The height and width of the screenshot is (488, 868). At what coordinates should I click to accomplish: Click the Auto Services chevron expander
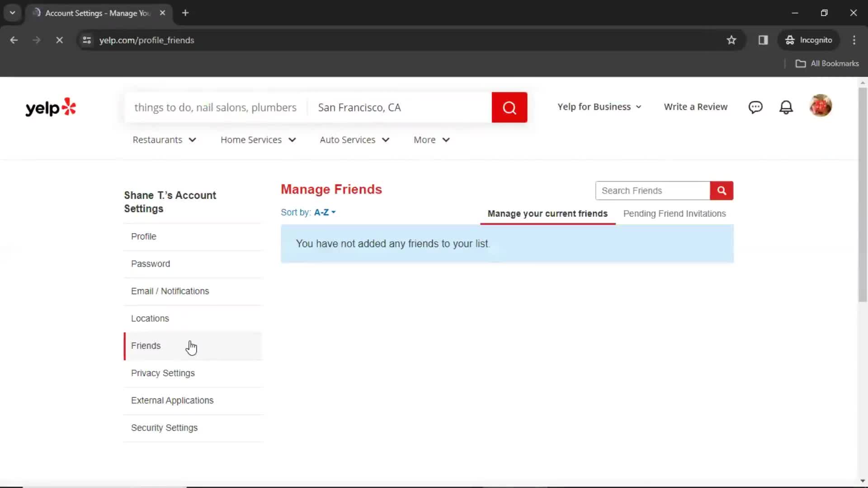pyautogui.click(x=387, y=140)
